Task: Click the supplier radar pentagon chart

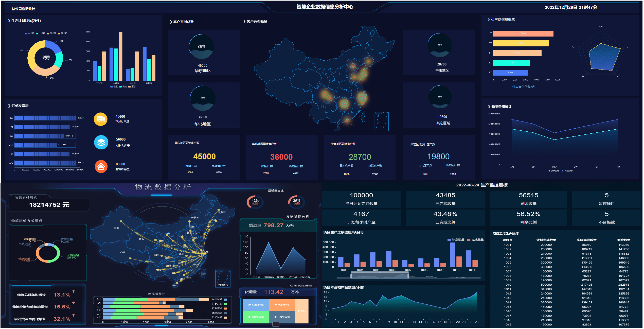Action: pyautogui.click(x=601, y=54)
